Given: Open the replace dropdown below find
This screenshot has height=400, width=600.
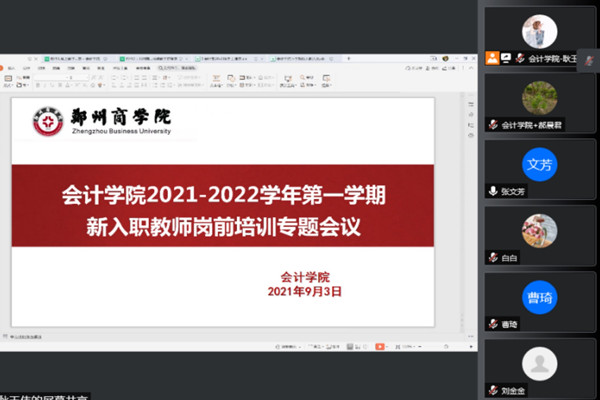Looking at the screenshot, I should [308, 85].
